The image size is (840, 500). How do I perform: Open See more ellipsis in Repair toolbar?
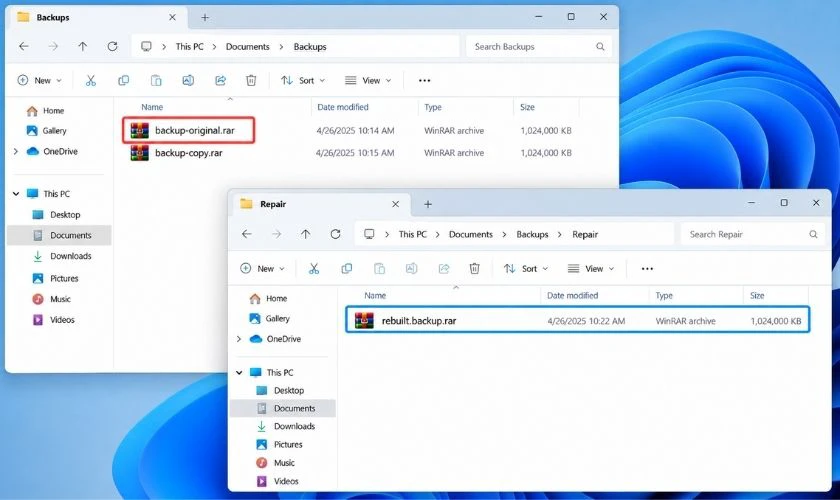tap(647, 268)
